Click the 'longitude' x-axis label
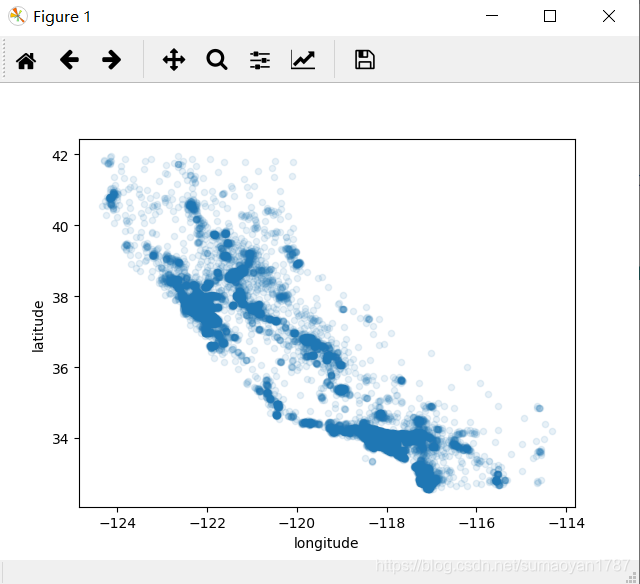The image size is (640, 584). point(326,543)
